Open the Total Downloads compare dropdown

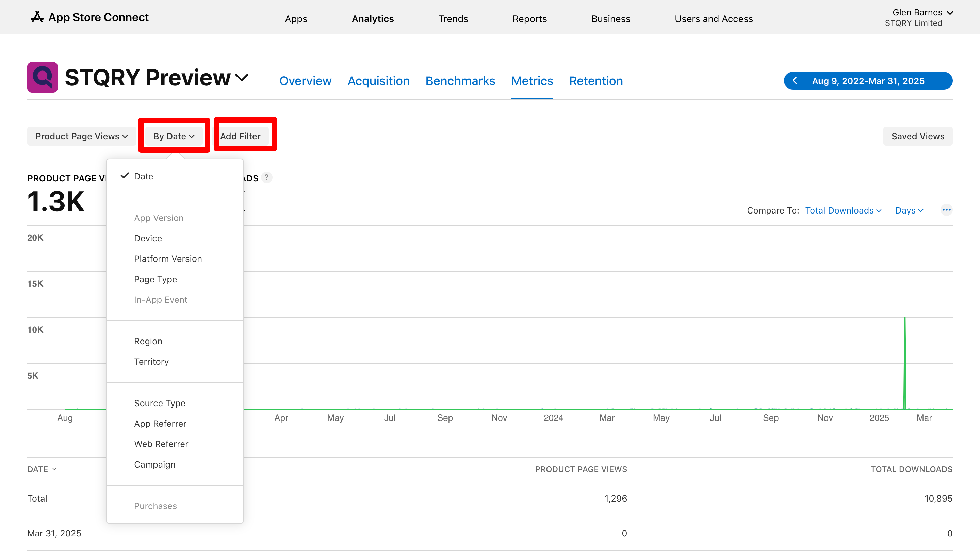click(843, 210)
